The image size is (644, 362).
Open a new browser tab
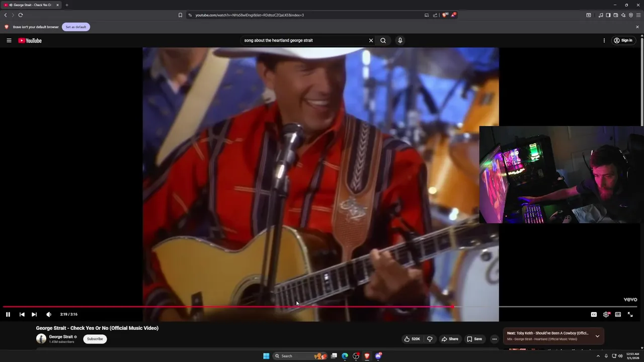(66, 5)
